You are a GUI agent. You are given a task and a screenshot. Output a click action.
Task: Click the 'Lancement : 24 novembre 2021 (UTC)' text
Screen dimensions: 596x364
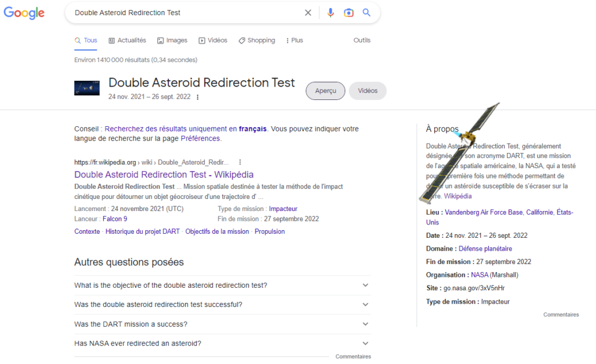click(x=129, y=209)
